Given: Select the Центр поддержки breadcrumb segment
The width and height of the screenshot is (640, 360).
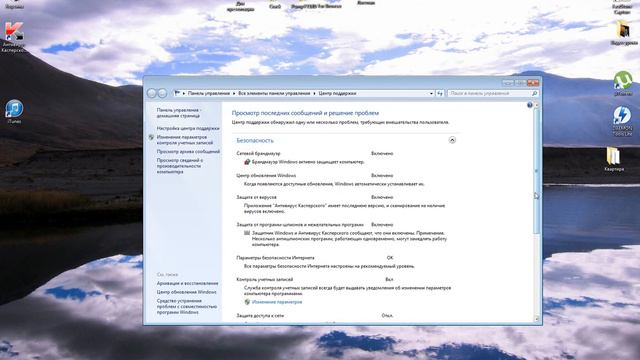Looking at the screenshot, I should [x=337, y=93].
